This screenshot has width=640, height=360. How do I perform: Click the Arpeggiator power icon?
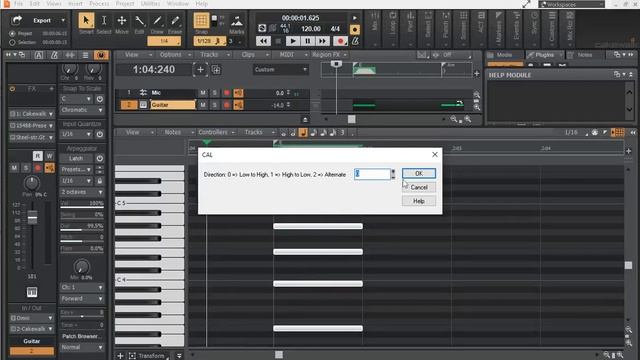point(100,158)
